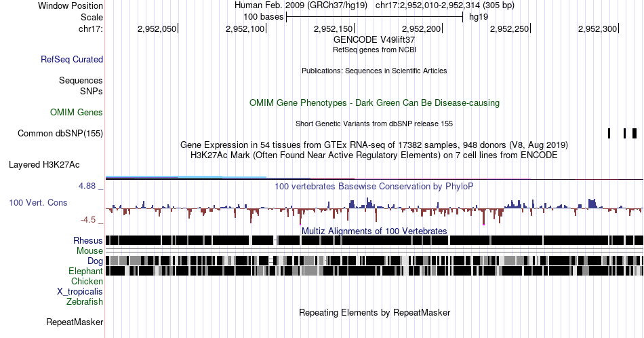Click the 100 bases scale bar
This screenshot has height=338, width=644.
tap(375, 17)
